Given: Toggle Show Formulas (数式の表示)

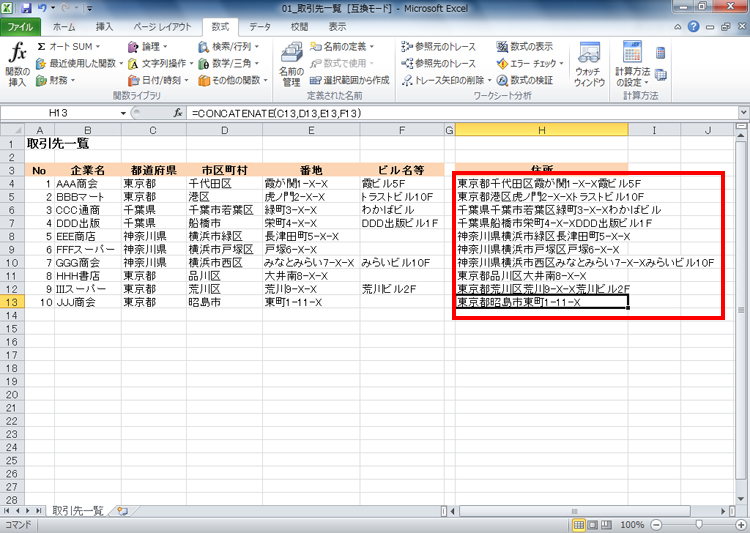Looking at the screenshot, I should [525, 46].
